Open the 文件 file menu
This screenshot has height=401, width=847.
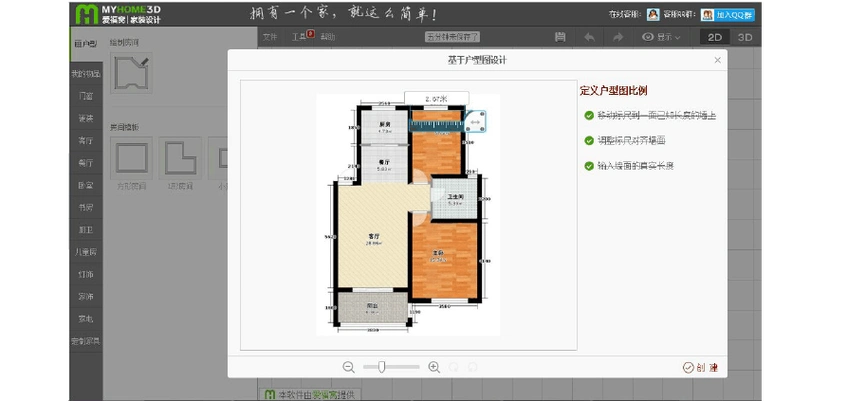coord(270,37)
